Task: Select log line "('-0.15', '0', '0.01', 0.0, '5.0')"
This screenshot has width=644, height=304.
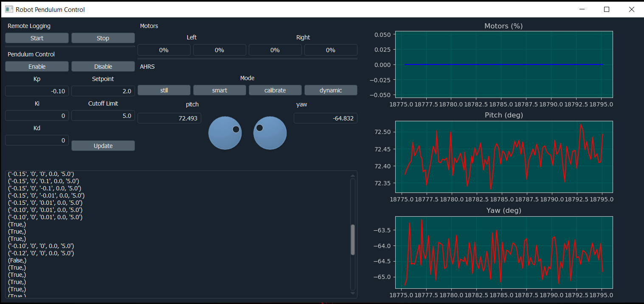Action: click(x=45, y=203)
